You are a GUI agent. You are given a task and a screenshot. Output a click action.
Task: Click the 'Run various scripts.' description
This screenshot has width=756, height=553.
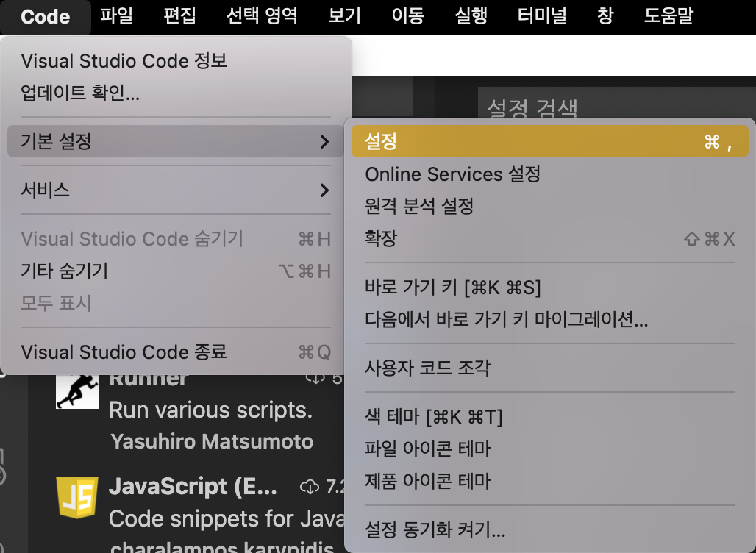coord(211,410)
